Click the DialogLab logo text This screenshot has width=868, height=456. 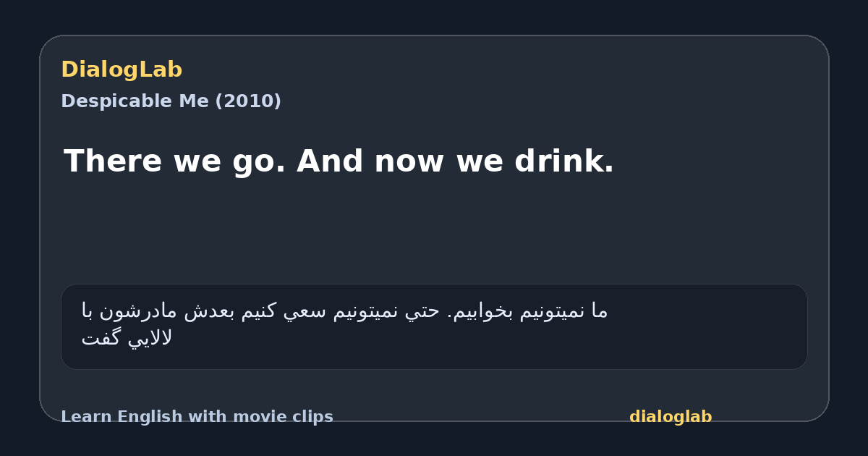122,70
